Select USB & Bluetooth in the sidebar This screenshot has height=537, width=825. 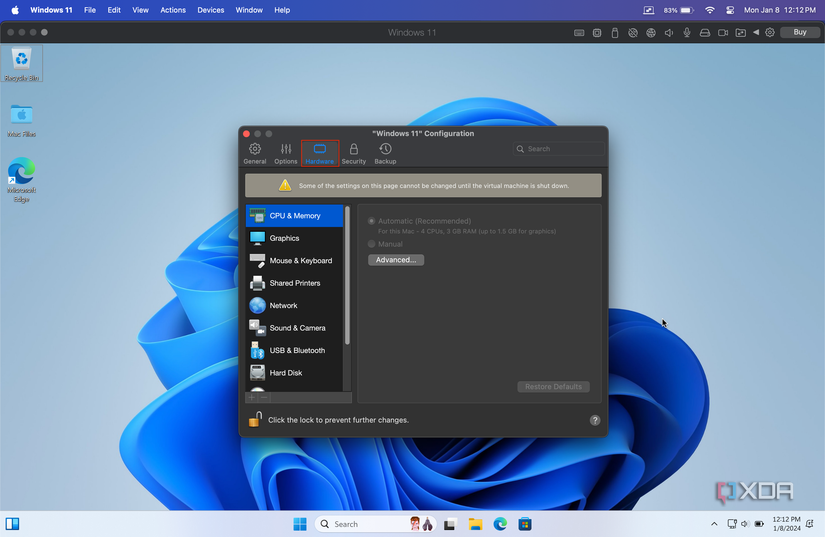pyautogui.click(x=295, y=350)
